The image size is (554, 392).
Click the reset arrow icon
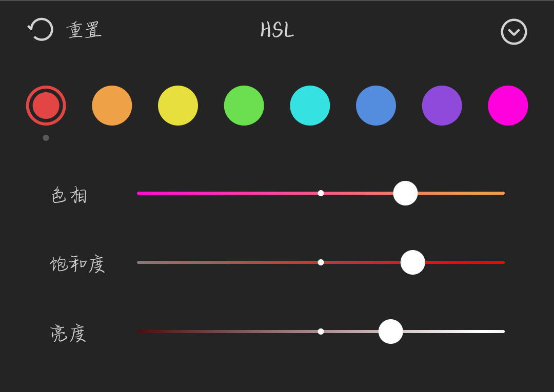click(41, 30)
